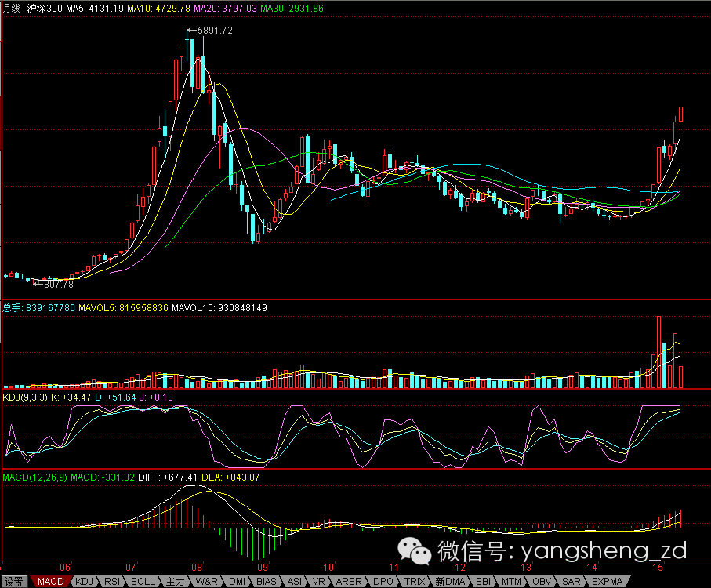Open the RSI indicator tab
The height and width of the screenshot is (588, 711).
(x=112, y=582)
